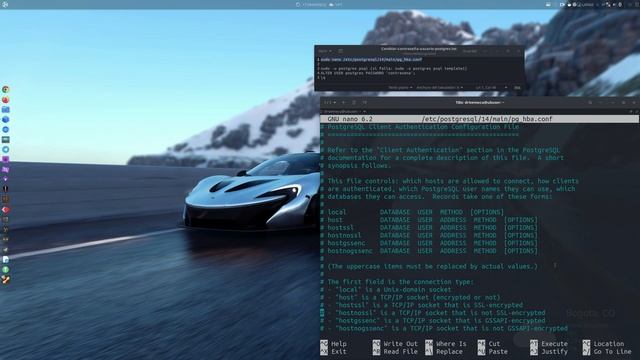
Task: Open the crossed tools dock icon
Action: [6, 280]
